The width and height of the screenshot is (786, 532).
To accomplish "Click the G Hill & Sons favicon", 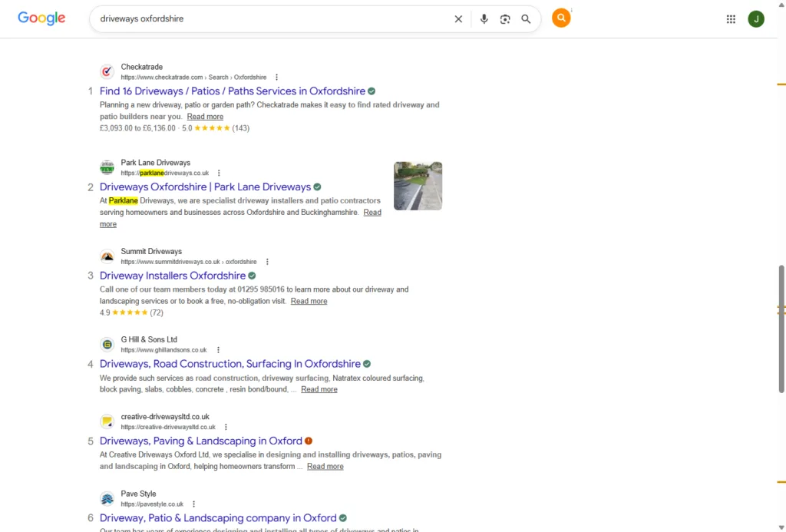I will coord(107,345).
